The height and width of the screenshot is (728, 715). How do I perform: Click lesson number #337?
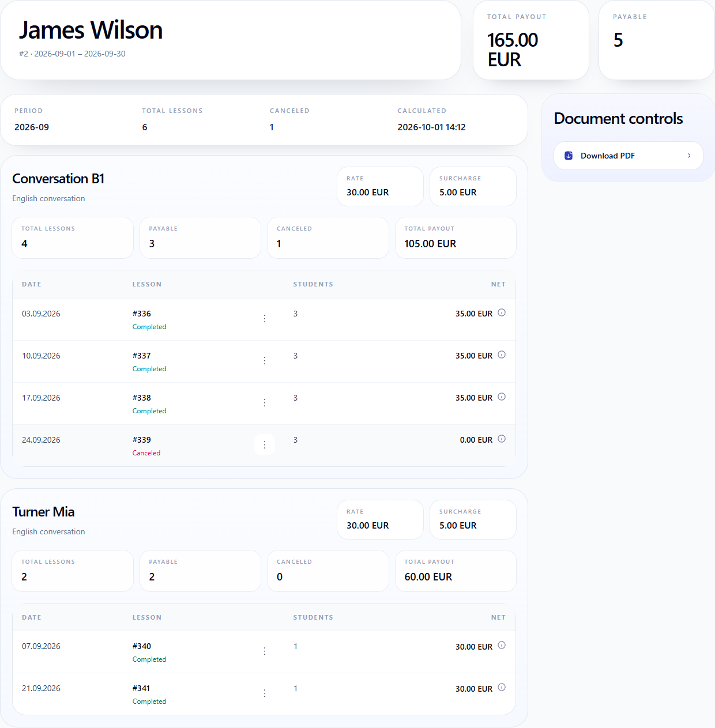pyautogui.click(x=142, y=356)
